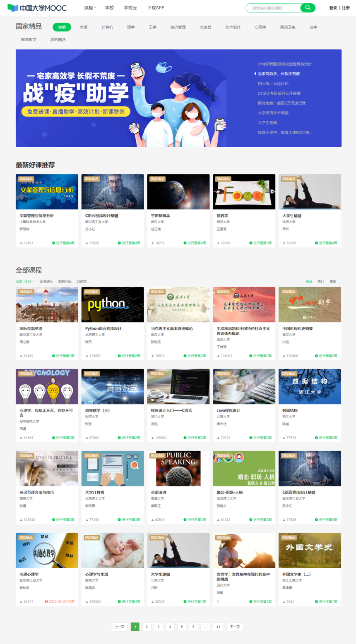Show all courses with 全部 (820) filter
The image size is (356, 644).
coord(24,281)
